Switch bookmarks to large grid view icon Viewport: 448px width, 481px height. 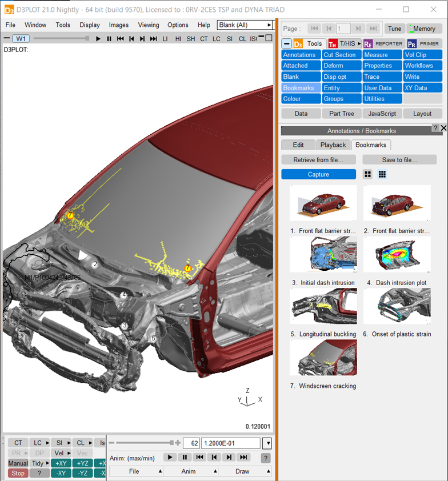[x=367, y=175]
